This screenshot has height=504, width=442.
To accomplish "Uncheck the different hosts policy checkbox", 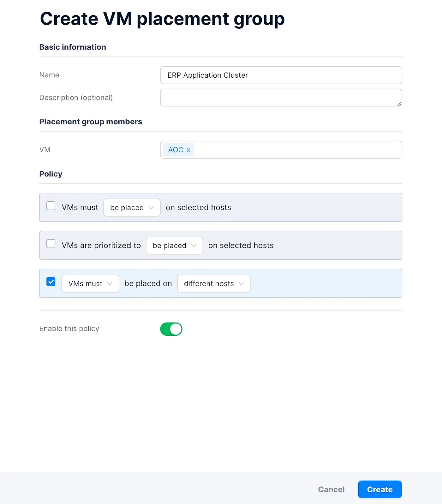I will click(x=51, y=282).
